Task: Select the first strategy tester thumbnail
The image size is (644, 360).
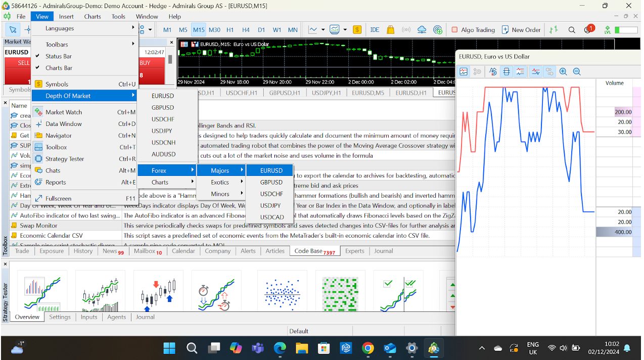Action: click(x=42, y=291)
